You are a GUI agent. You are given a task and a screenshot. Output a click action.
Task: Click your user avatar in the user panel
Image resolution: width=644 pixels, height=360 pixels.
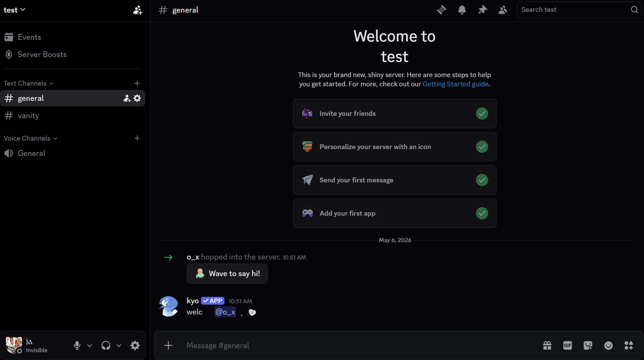point(14,345)
